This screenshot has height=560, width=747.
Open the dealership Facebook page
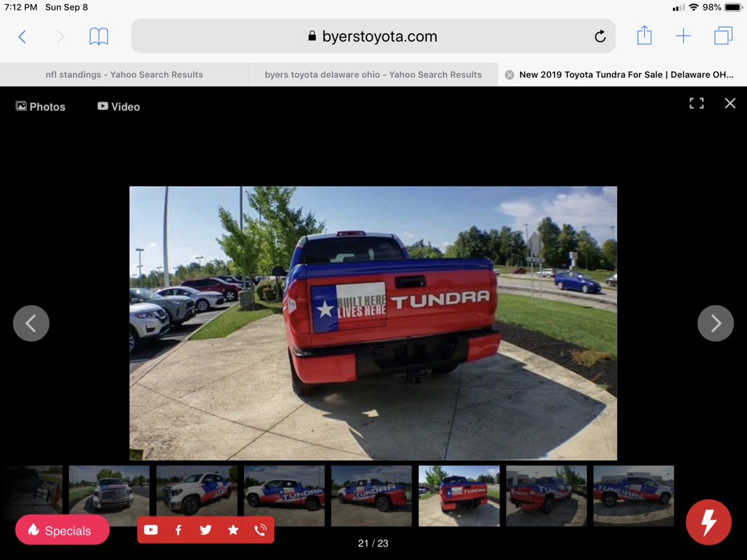(179, 530)
